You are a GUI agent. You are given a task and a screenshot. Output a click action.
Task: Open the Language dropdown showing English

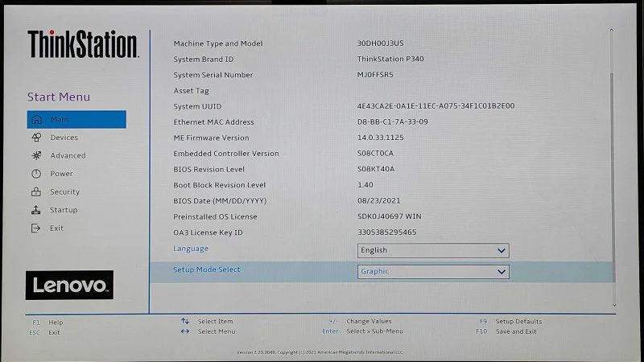coord(433,250)
